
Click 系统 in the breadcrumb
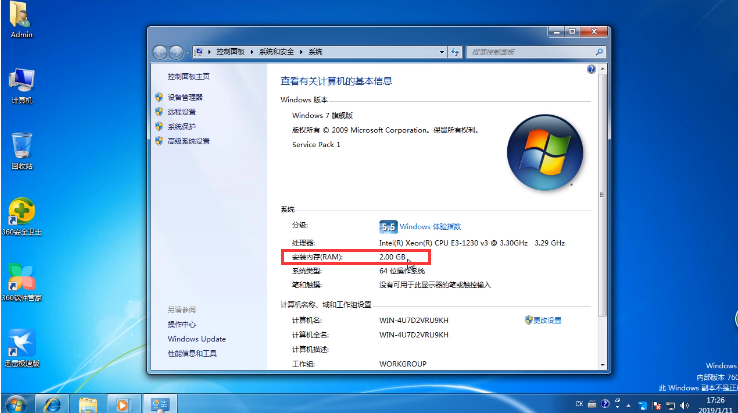[315, 52]
